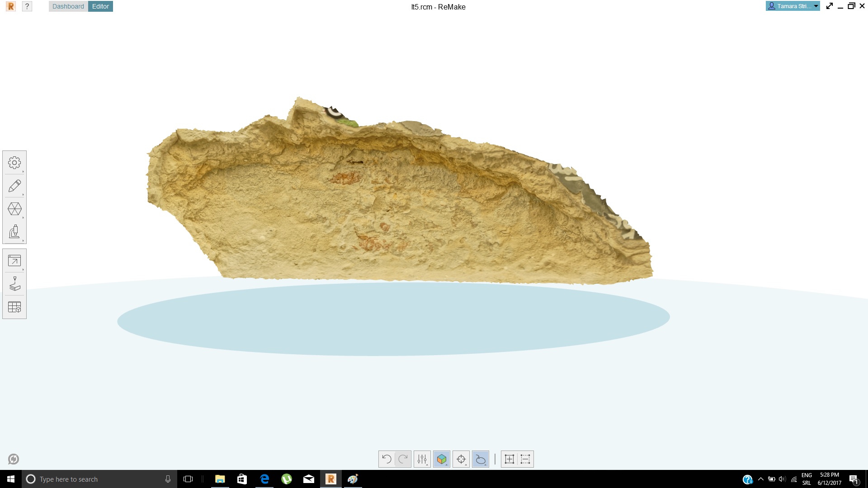This screenshot has width=868, height=488.
Task: Click the export model arrow icon
Action: point(14,261)
